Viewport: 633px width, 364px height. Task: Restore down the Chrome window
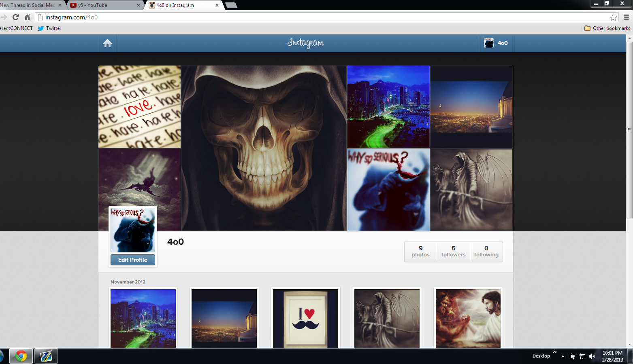pyautogui.click(x=607, y=4)
